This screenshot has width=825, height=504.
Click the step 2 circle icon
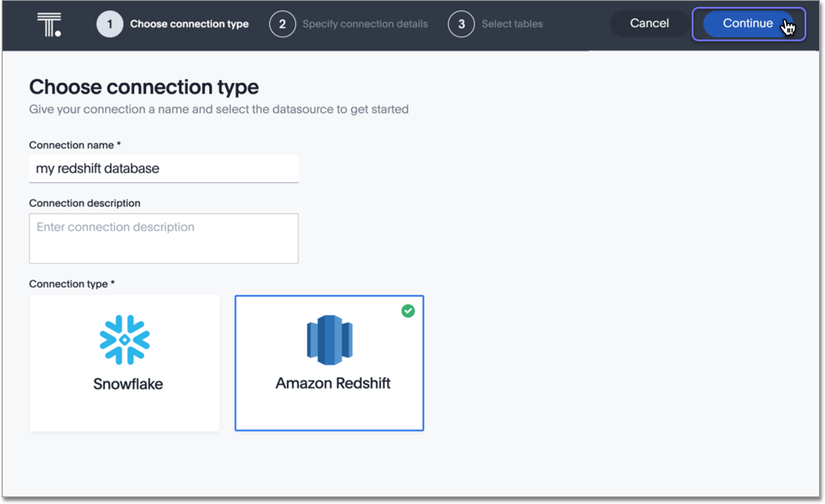click(x=283, y=24)
